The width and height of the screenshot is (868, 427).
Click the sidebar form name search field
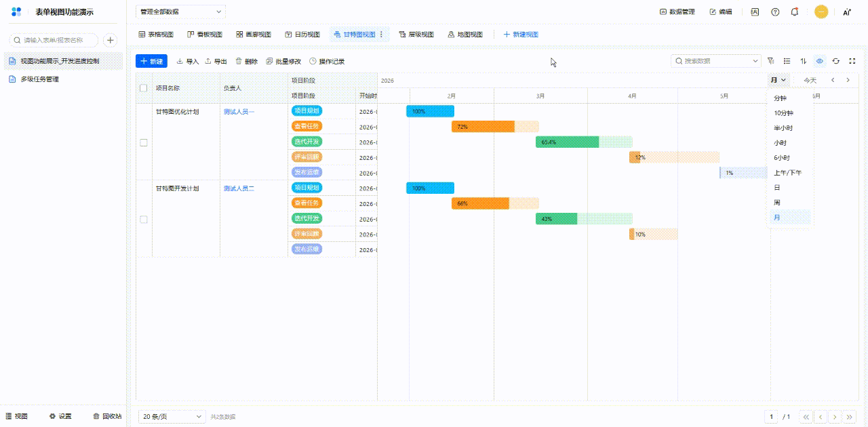coord(52,41)
